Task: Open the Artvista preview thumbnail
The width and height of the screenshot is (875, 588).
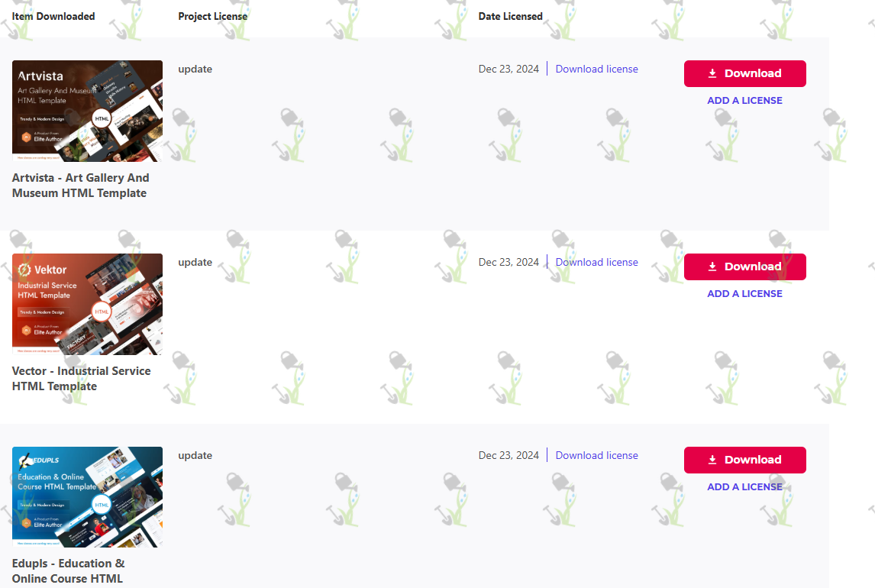Action: 88,111
